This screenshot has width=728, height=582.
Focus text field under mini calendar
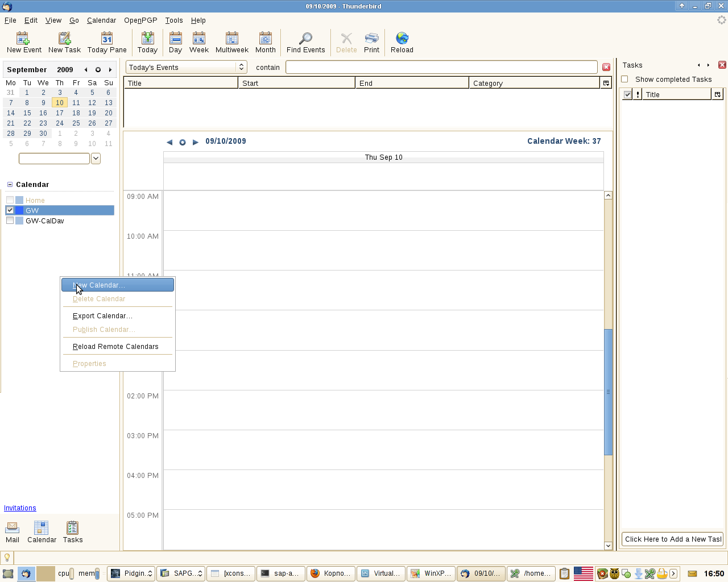[54, 159]
